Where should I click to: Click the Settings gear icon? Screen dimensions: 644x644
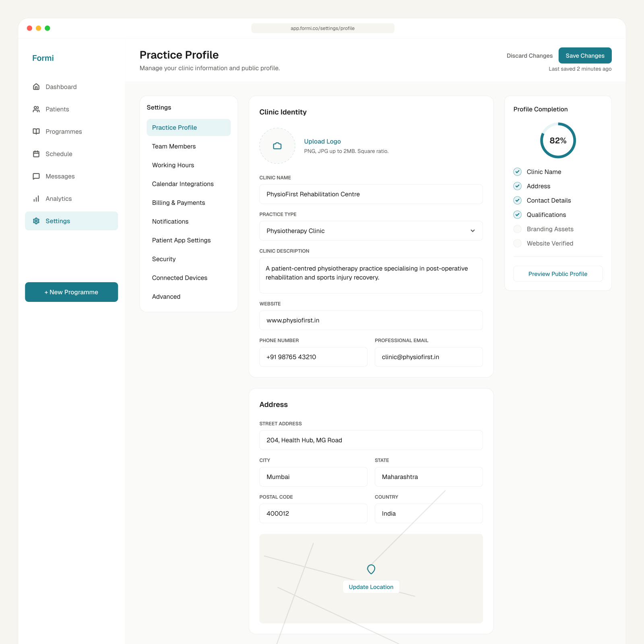pyautogui.click(x=36, y=221)
